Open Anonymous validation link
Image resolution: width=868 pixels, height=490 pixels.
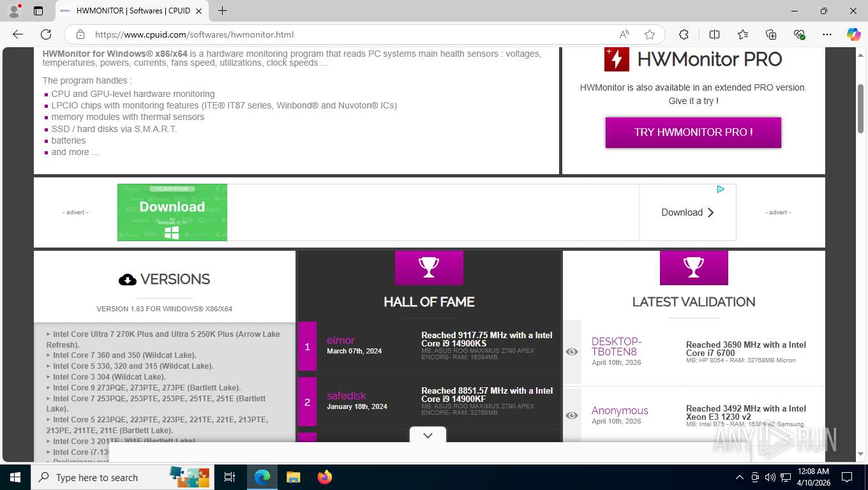620,411
